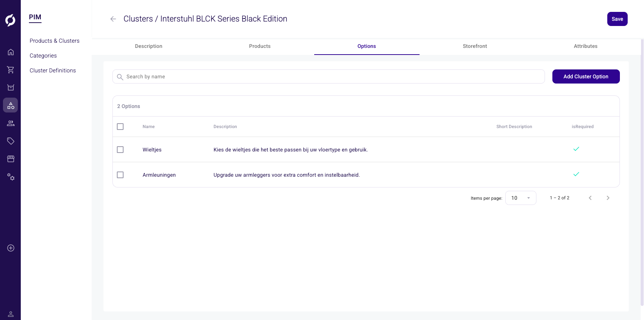The height and width of the screenshot is (320, 644).
Task: Open the storefront basket icon in the sidebar
Action: click(x=11, y=88)
